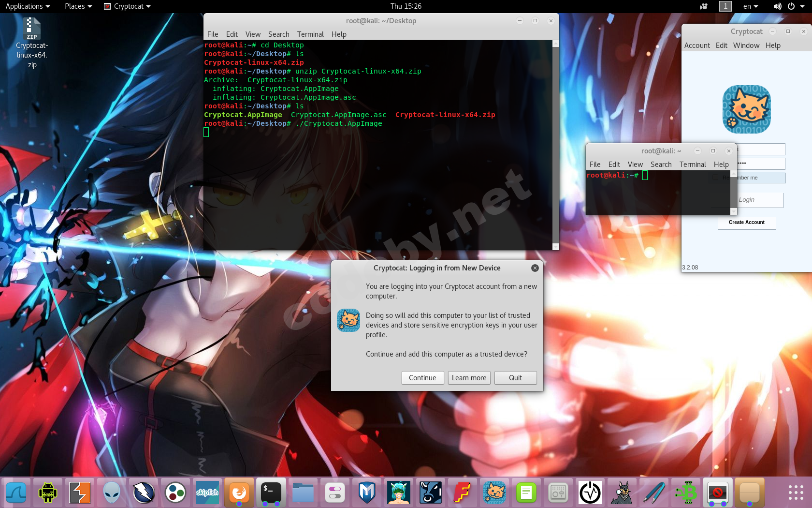Launch skipfish from the dock
Image resolution: width=812 pixels, height=508 pixels.
click(207, 493)
